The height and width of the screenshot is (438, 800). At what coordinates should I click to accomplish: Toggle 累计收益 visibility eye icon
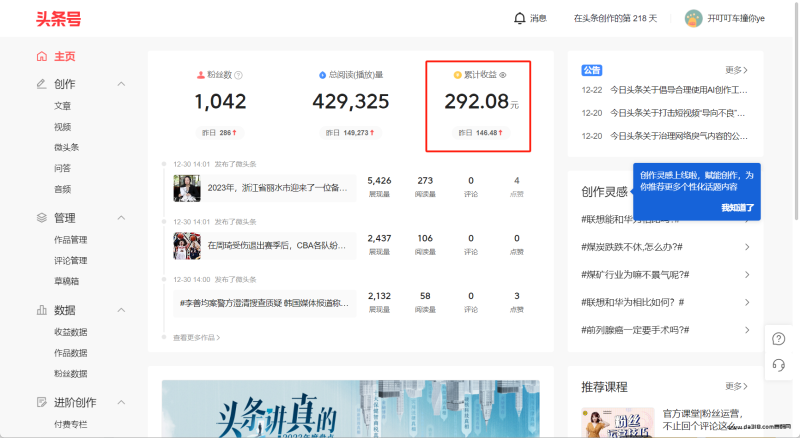click(x=503, y=75)
